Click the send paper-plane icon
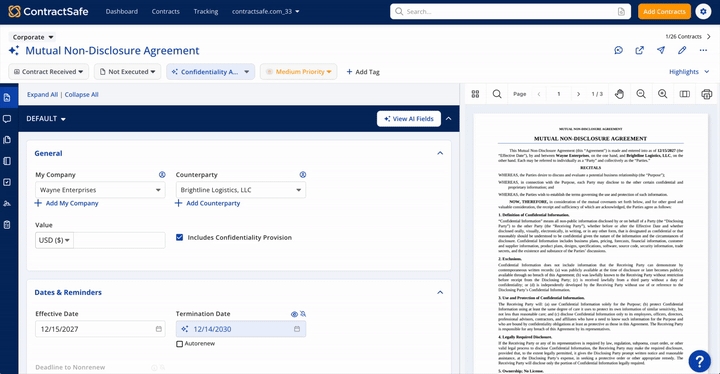The height and width of the screenshot is (374, 720). tap(661, 51)
